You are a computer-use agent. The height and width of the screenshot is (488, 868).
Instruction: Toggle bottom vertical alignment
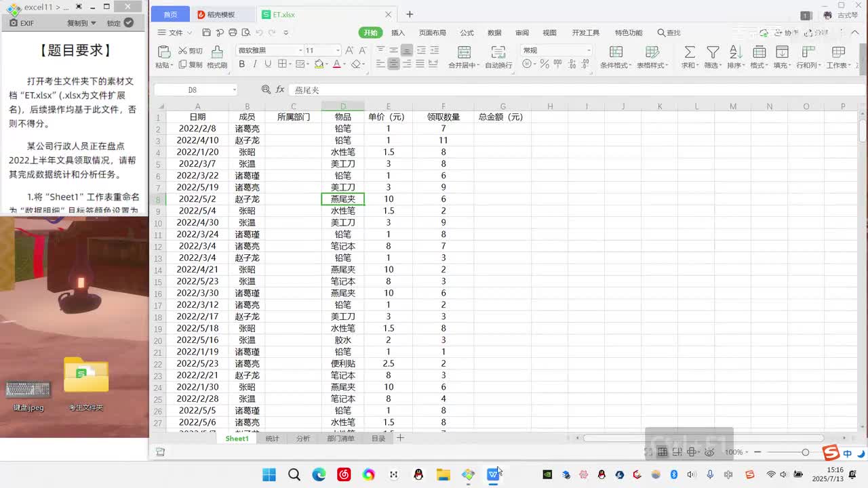click(x=406, y=50)
